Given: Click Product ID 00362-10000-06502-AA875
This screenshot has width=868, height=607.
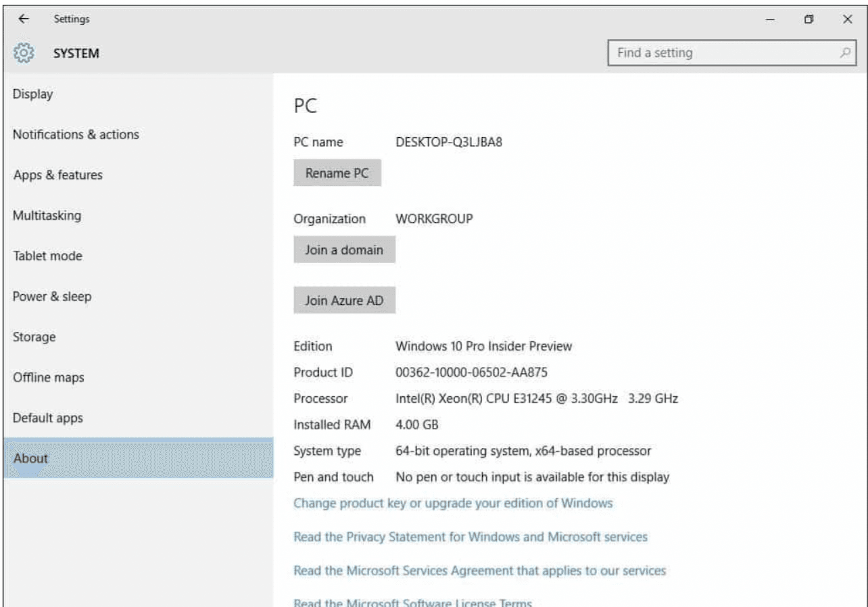Looking at the screenshot, I should click(471, 372).
